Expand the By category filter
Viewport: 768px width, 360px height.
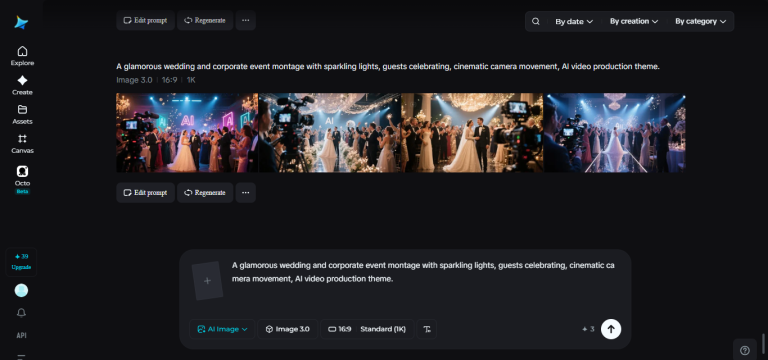(700, 22)
